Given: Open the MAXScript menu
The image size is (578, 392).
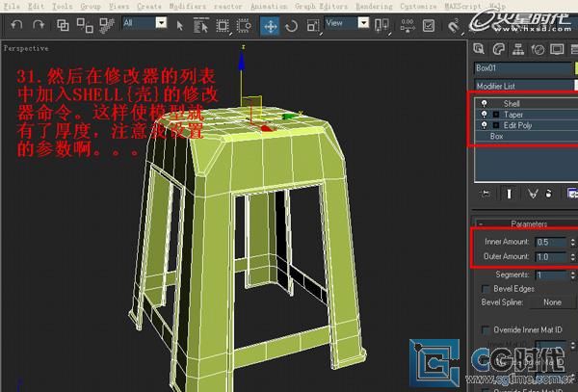Looking at the screenshot, I should point(462,7).
